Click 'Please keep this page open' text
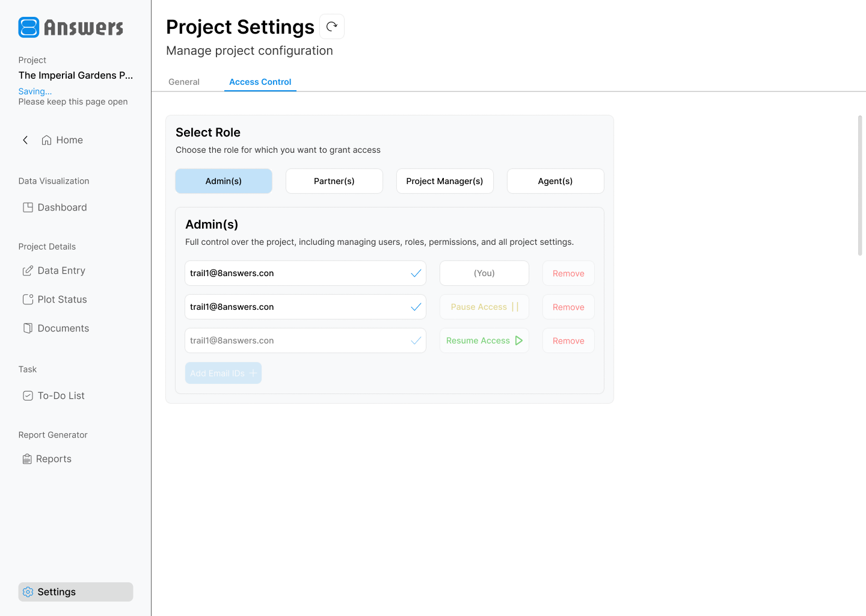 [73, 102]
